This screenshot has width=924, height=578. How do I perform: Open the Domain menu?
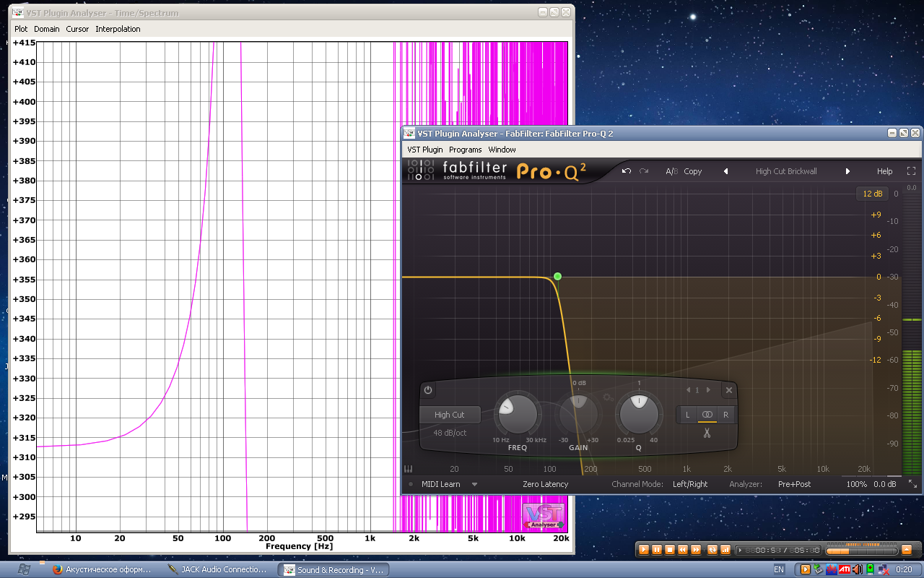(x=47, y=29)
